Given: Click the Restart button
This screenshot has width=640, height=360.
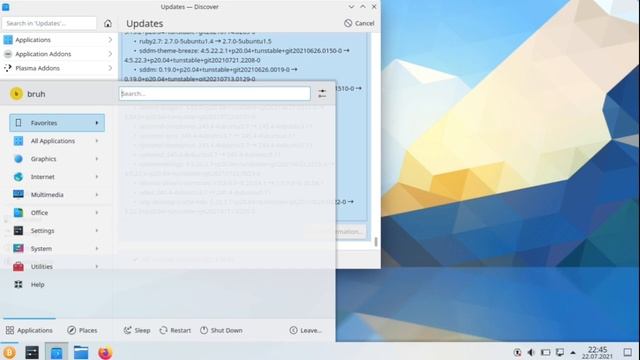Looking at the screenshot, I should (175, 330).
